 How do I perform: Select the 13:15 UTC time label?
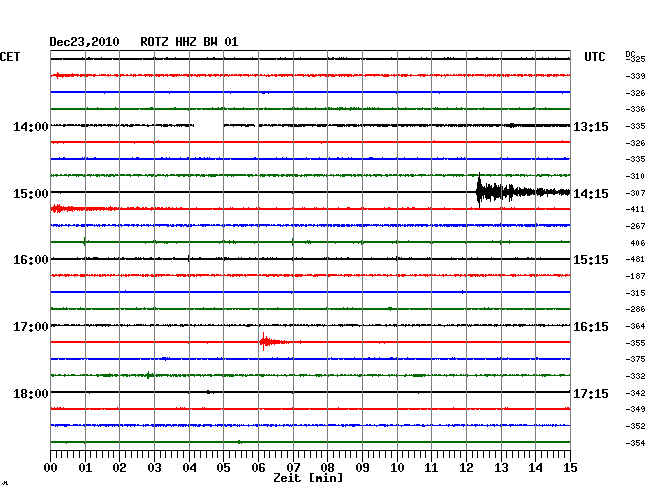pos(591,127)
